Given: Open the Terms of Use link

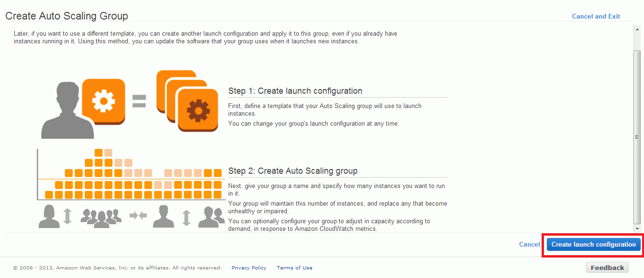Looking at the screenshot, I should pyautogui.click(x=294, y=268).
